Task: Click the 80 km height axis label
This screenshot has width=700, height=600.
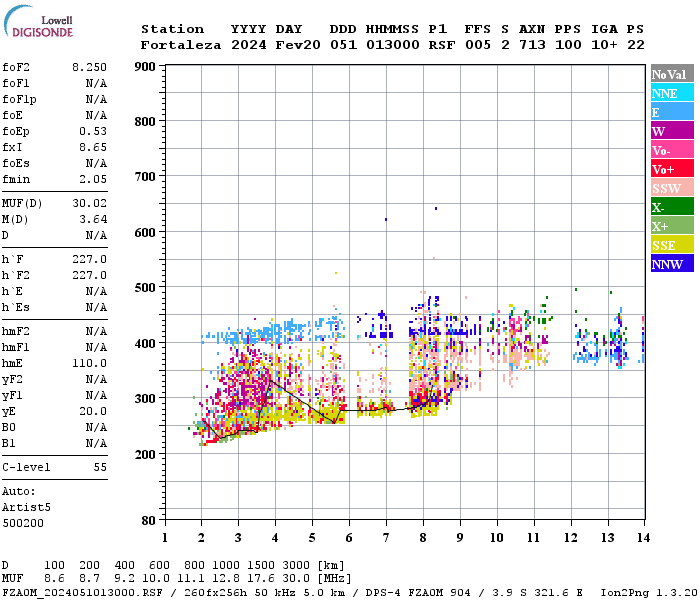Action: tap(149, 521)
